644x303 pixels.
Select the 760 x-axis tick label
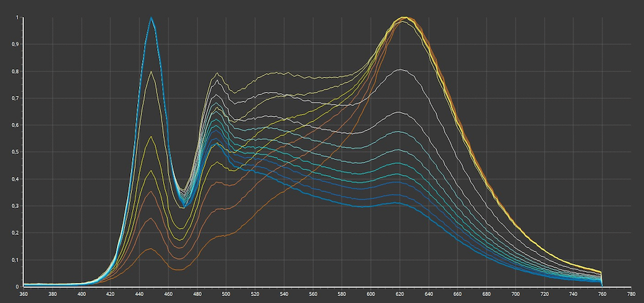click(x=602, y=294)
